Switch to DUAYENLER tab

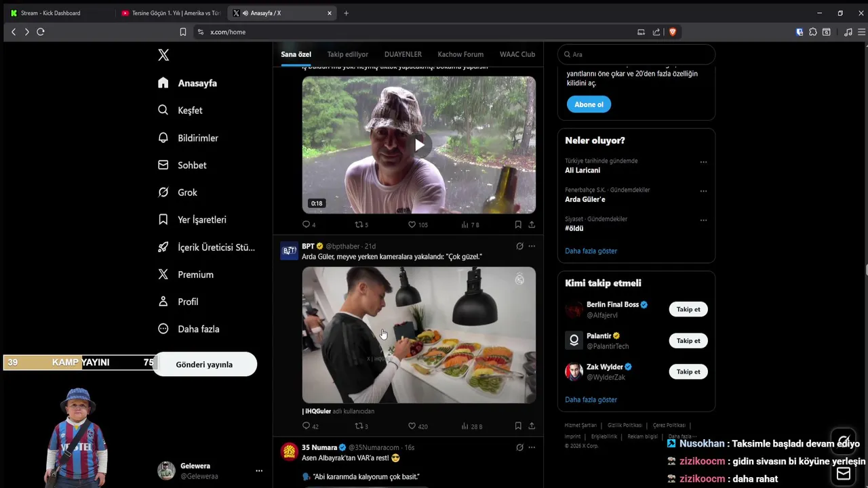pyautogui.click(x=403, y=54)
